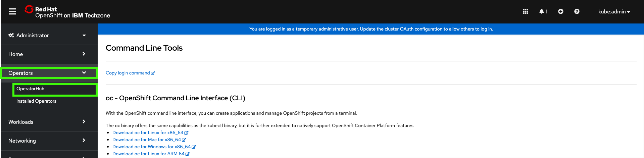Select OperatorHub in the sidebar
Screen dimensions: 644x158
pyautogui.click(x=31, y=89)
